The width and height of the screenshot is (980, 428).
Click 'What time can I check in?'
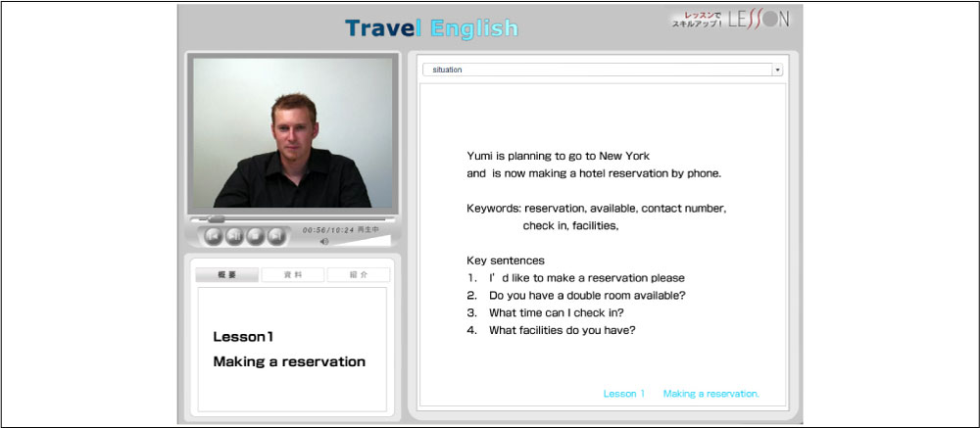pos(556,313)
